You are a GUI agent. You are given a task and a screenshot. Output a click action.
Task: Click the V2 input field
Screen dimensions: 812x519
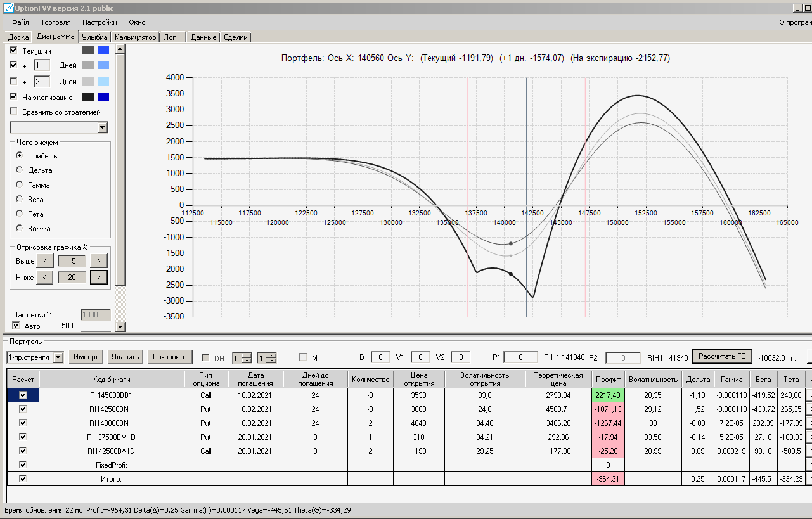coord(460,357)
